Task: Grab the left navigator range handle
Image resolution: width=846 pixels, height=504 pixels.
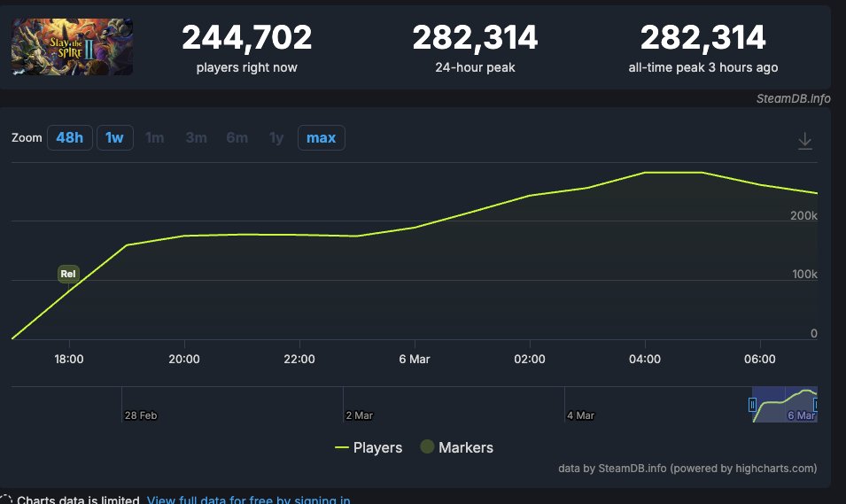Action: [x=752, y=405]
